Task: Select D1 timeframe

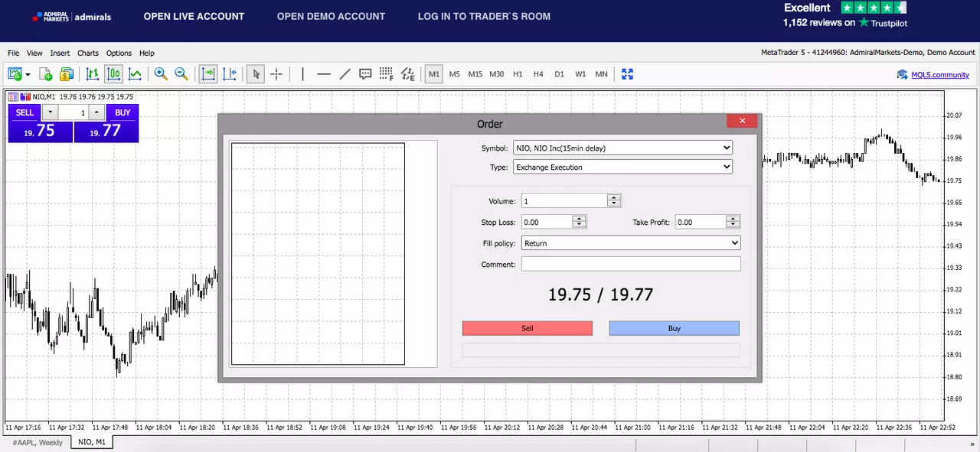Action: (x=560, y=74)
